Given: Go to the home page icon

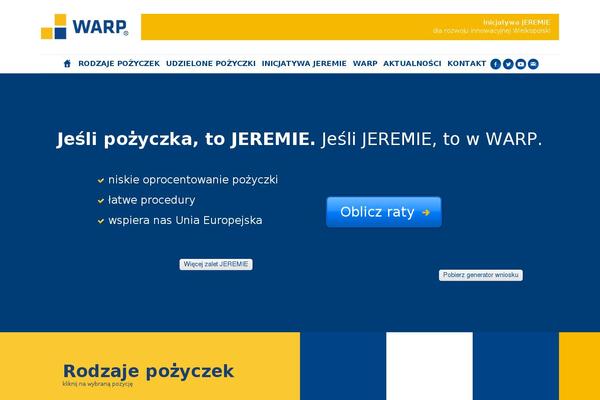Looking at the screenshot, I should (67, 64).
